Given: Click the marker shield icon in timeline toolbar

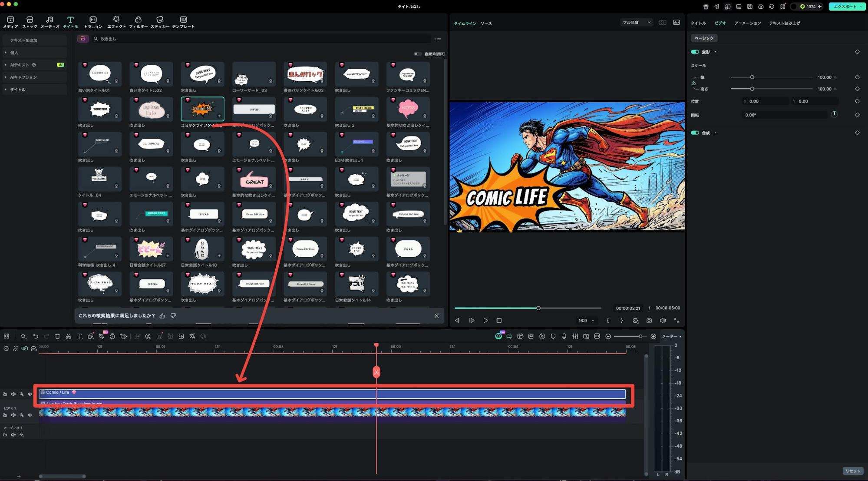Looking at the screenshot, I should 553,336.
